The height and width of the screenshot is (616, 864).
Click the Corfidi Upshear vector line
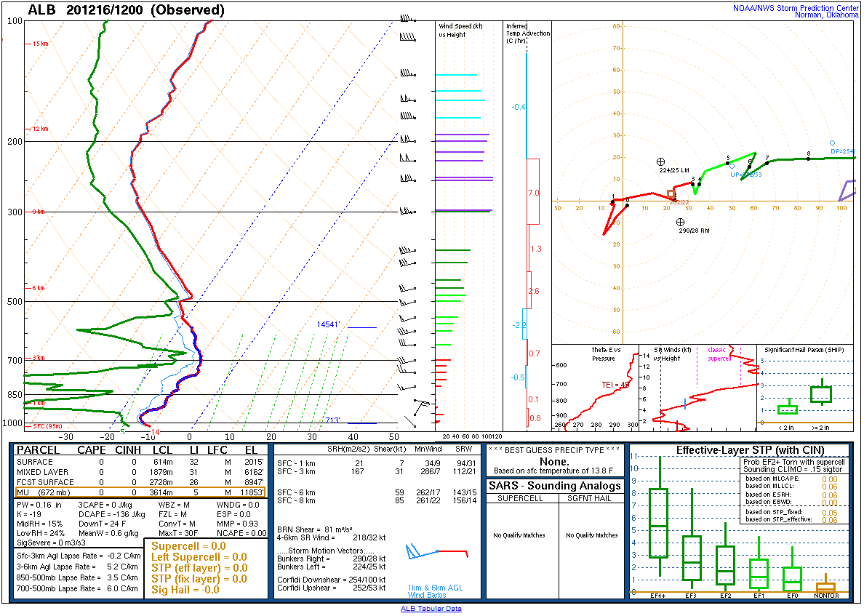click(x=331, y=588)
